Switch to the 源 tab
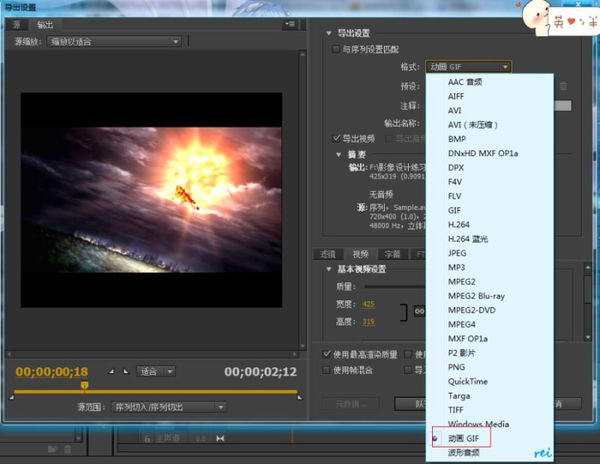Screen dimensions: 600x464 point(17,25)
